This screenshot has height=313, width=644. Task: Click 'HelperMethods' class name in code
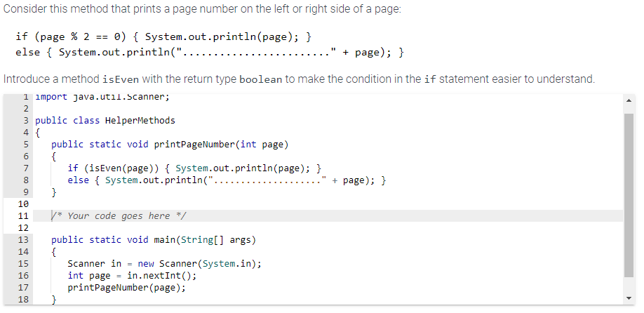140,120
